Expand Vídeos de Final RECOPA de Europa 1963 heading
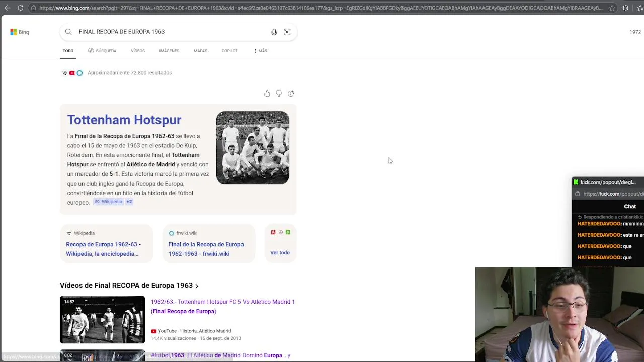 click(x=129, y=285)
